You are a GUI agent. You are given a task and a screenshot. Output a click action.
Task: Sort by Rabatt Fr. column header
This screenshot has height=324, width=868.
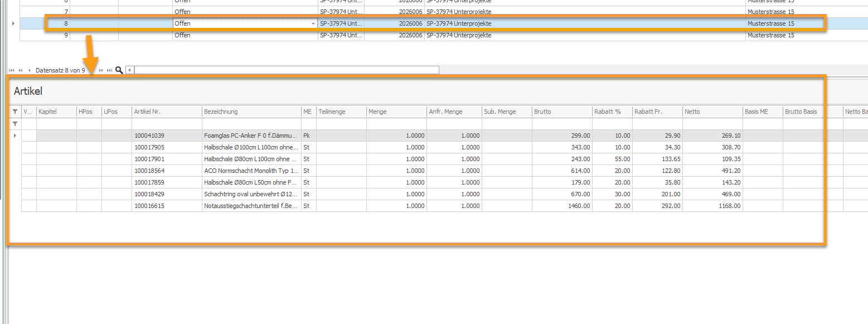657,112
